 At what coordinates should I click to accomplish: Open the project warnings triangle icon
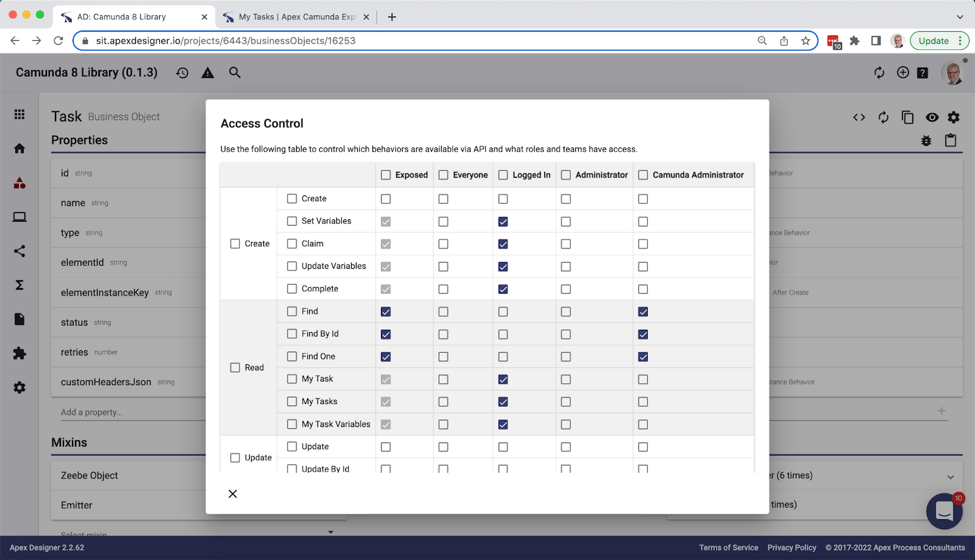(208, 73)
